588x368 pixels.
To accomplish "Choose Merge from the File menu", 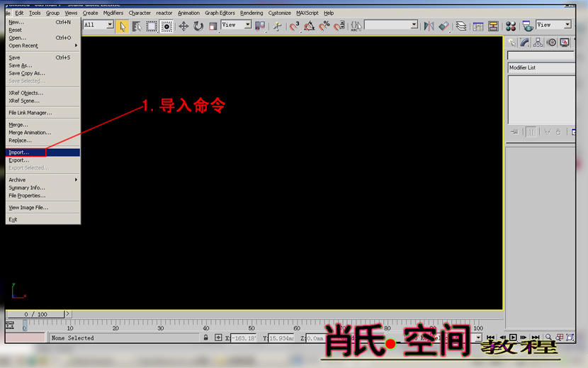I will point(43,125).
